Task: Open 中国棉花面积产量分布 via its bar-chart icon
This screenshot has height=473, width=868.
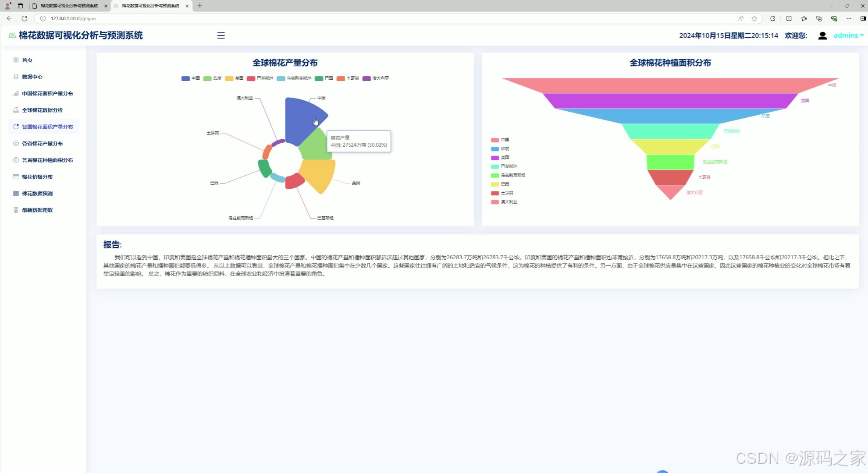Action: pos(16,93)
